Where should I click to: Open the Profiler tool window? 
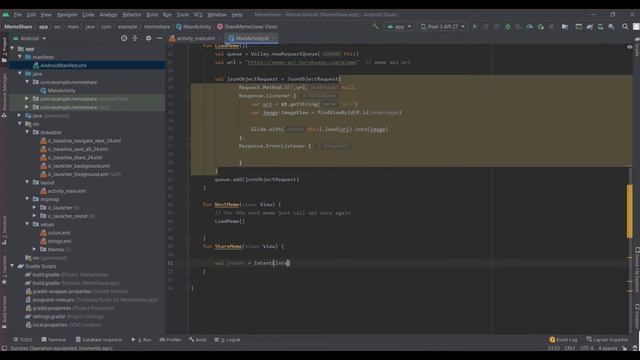click(x=170, y=340)
